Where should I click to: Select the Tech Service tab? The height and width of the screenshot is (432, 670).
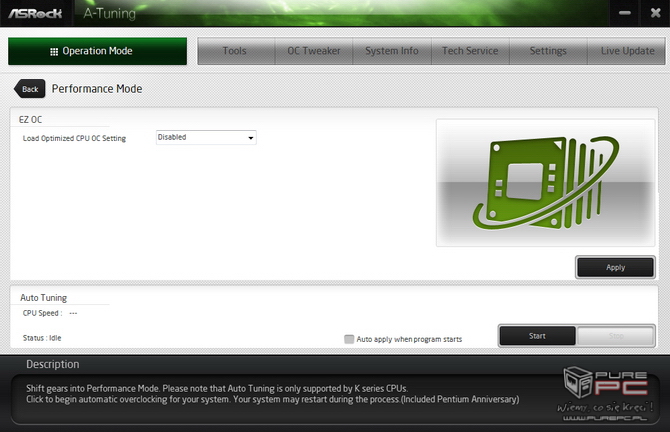(x=470, y=51)
